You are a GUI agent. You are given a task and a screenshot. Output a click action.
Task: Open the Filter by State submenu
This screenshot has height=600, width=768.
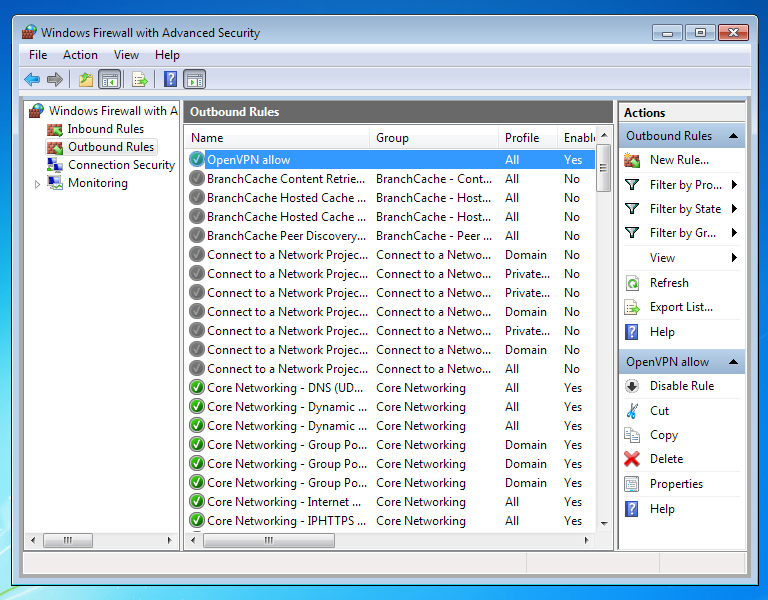[x=685, y=209]
